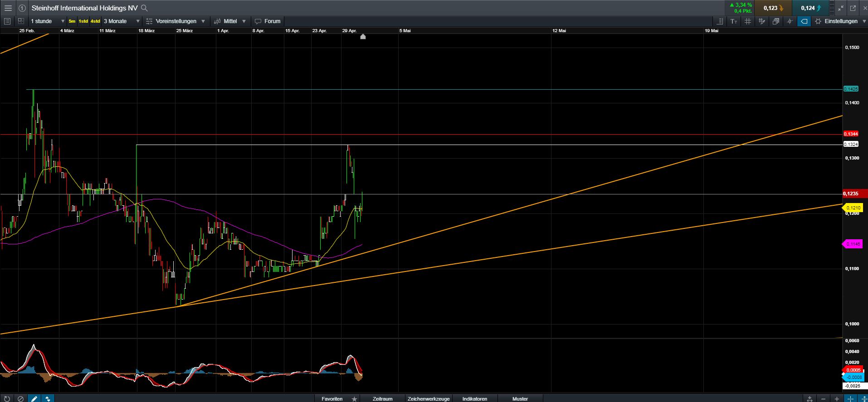Open the Mittel price type dropdown
Image resolution: width=868 pixels, height=402 pixels.
click(230, 21)
